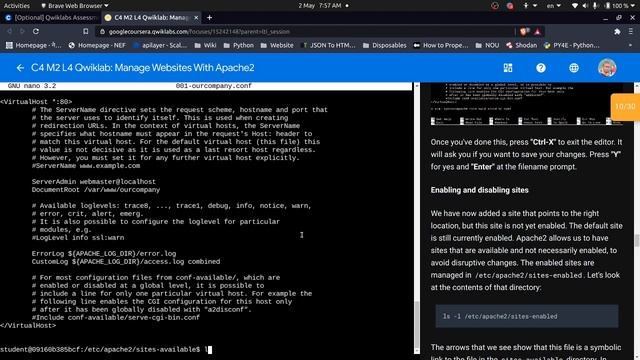
Task: Switch to the Optional Qwiklabs Assessment tab
Action: coord(51,18)
